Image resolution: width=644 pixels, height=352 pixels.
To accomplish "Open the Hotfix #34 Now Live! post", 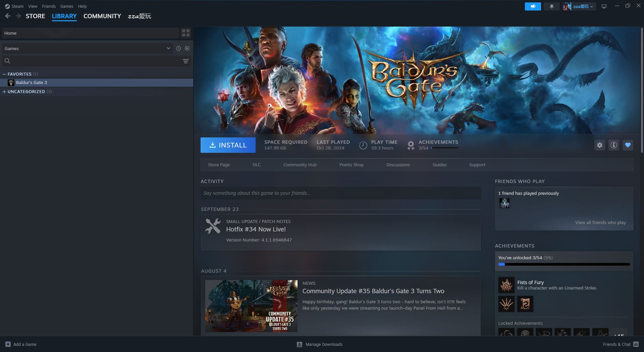I will 256,229.
